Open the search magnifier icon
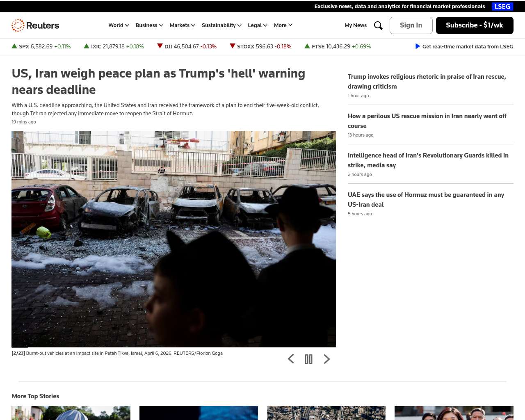This screenshot has height=420, width=525. (378, 25)
